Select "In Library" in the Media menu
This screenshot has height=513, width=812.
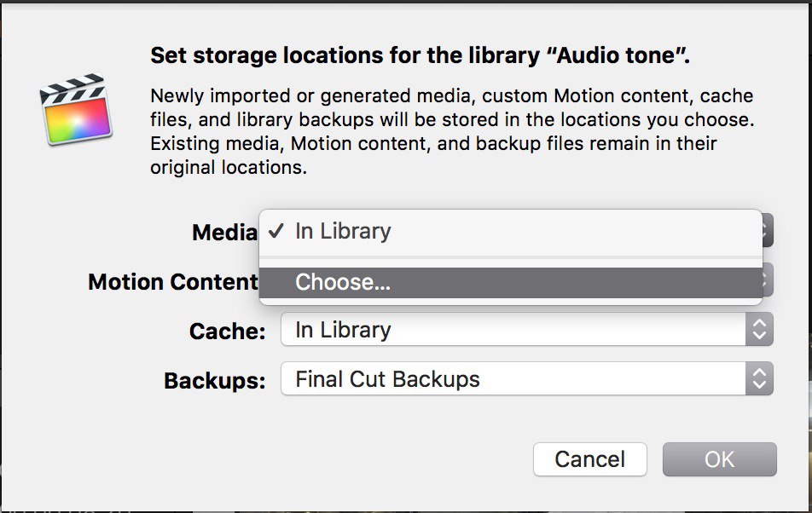(x=343, y=231)
